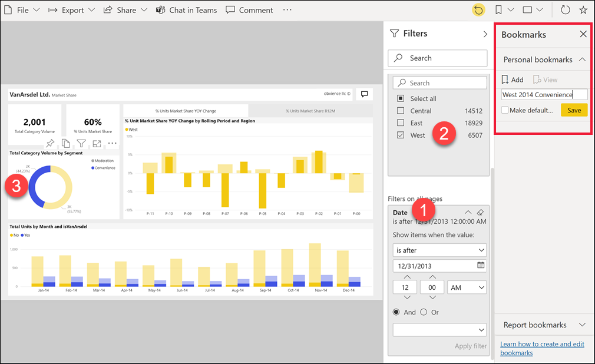Screen dimensions: 595x364
Task: Click the filter funnel icon on donut chart
Action: point(81,143)
